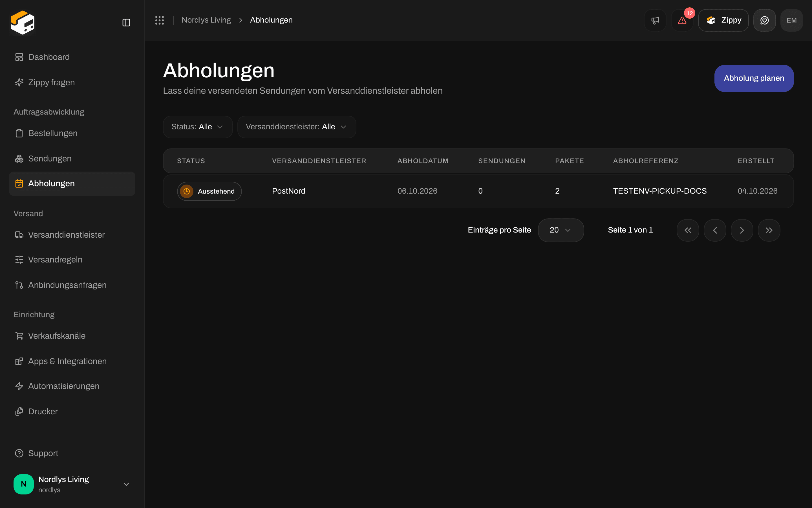Open Support in sidebar
This screenshot has height=508, width=812.
(x=72, y=453)
